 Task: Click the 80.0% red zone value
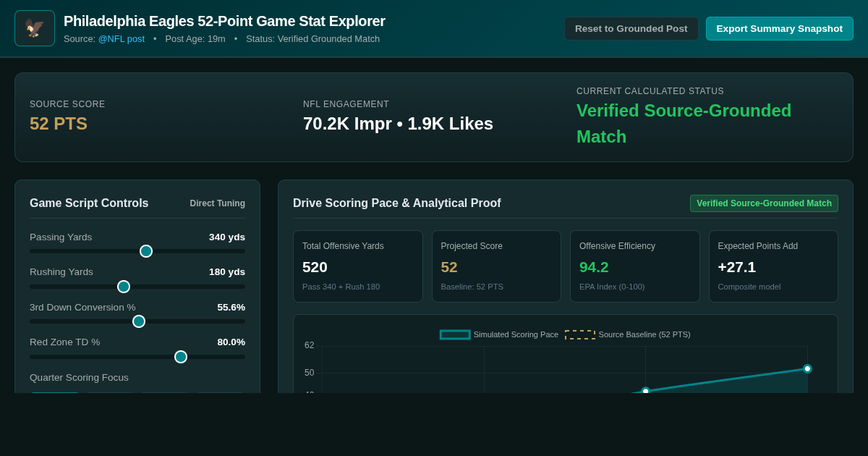(231, 342)
